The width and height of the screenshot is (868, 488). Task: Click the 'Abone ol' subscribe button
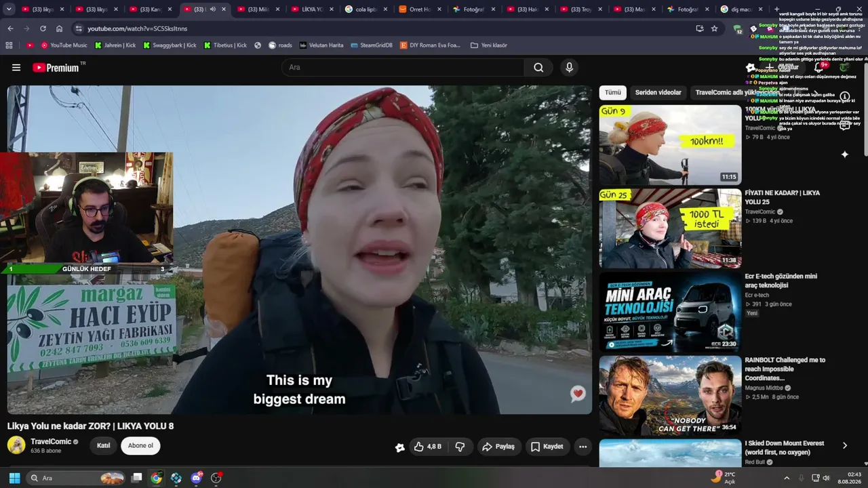pyautogui.click(x=140, y=445)
